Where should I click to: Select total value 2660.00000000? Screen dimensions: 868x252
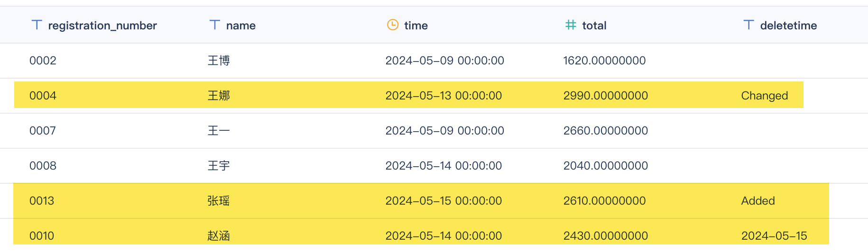[606, 131]
